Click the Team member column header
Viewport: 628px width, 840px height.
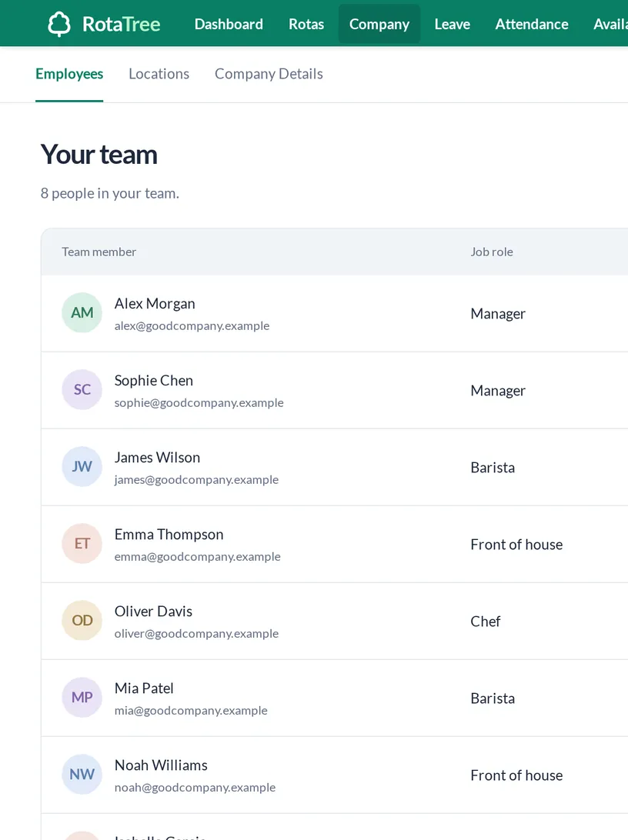click(99, 252)
